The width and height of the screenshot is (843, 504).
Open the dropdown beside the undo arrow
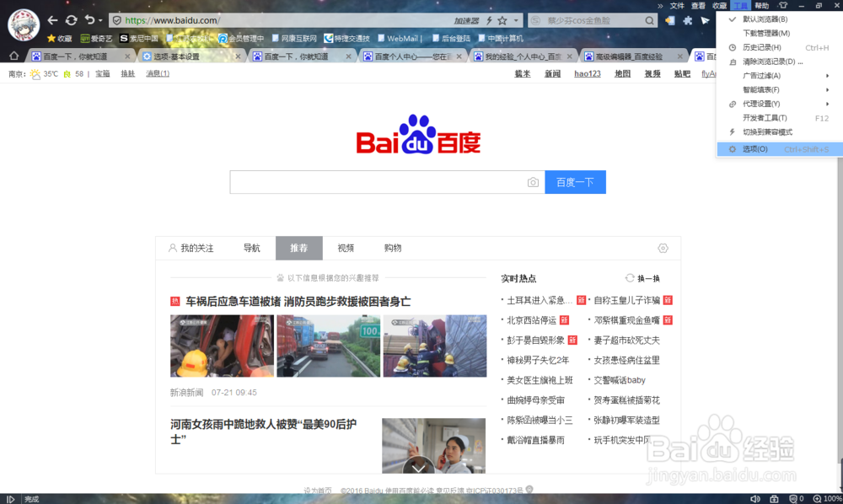pyautogui.click(x=100, y=21)
